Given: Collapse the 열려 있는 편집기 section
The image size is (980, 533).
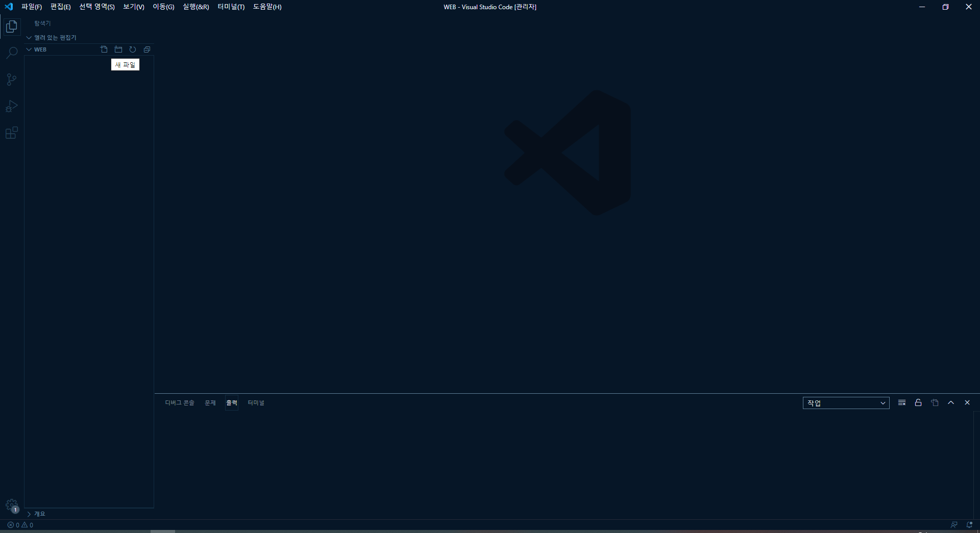Looking at the screenshot, I should pos(89,38).
